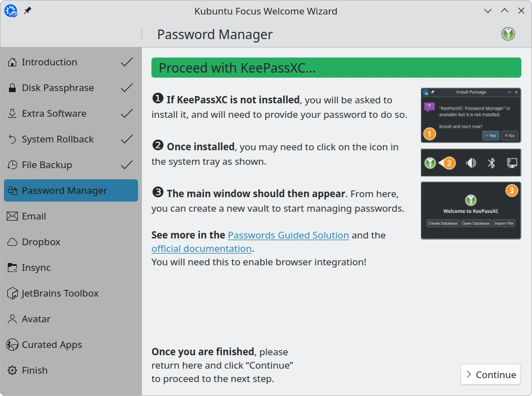This screenshot has height=396, width=532.
Task: Click the Continue button
Action: 491,375
